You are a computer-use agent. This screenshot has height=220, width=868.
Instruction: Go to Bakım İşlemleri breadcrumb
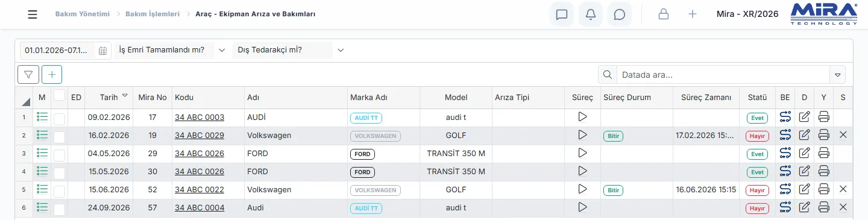pyautogui.click(x=153, y=14)
